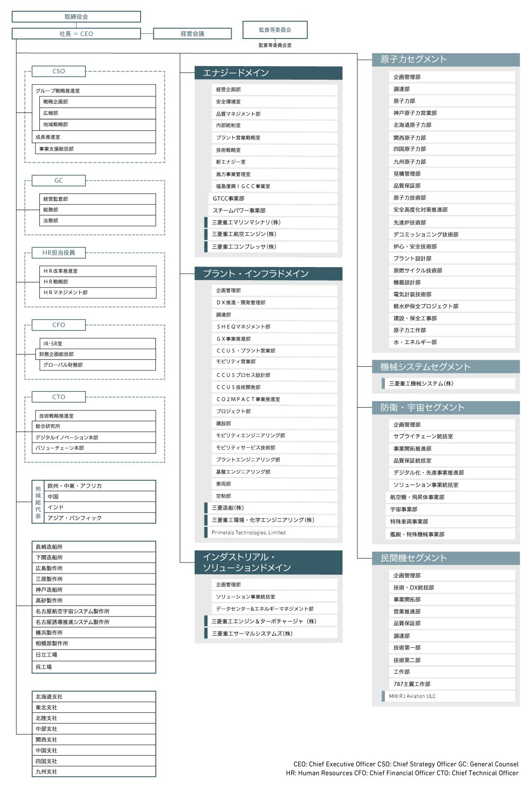The height and width of the screenshot is (788, 532).
Task: Select the HR担当役員 header
Action: [x=59, y=253]
